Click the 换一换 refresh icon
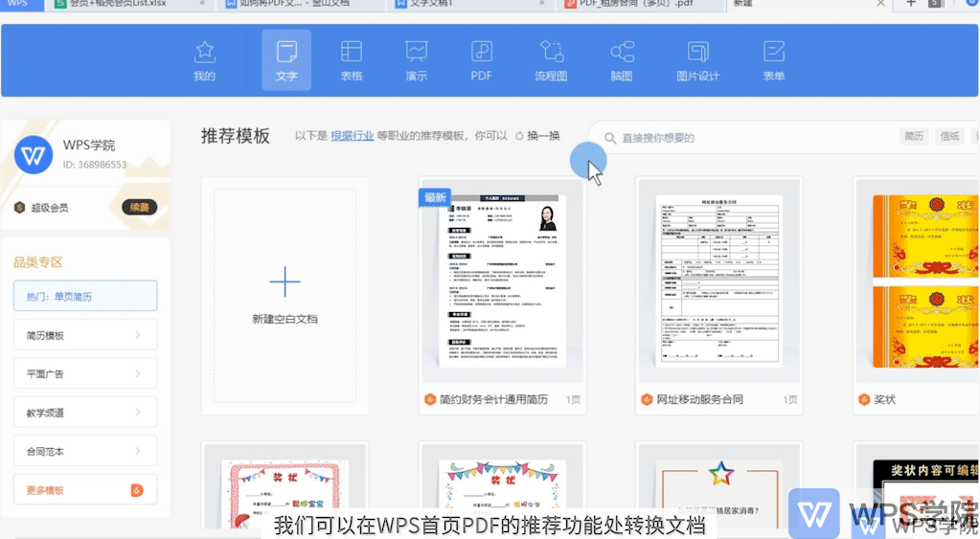Image resolution: width=980 pixels, height=539 pixels. 519,136
